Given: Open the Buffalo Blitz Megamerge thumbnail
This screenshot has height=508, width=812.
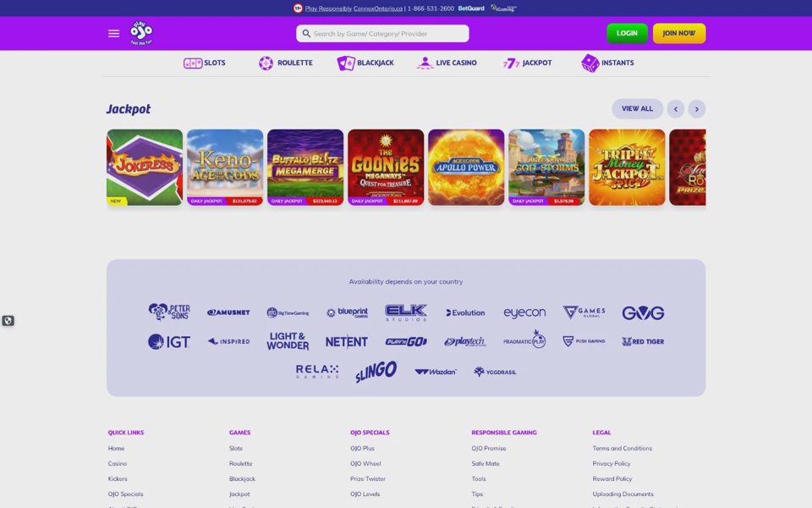Looking at the screenshot, I should click(x=305, y=168).
